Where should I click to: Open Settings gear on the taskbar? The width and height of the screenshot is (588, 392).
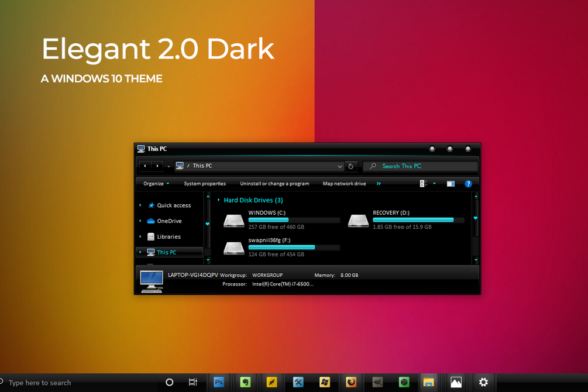[483, 382]
